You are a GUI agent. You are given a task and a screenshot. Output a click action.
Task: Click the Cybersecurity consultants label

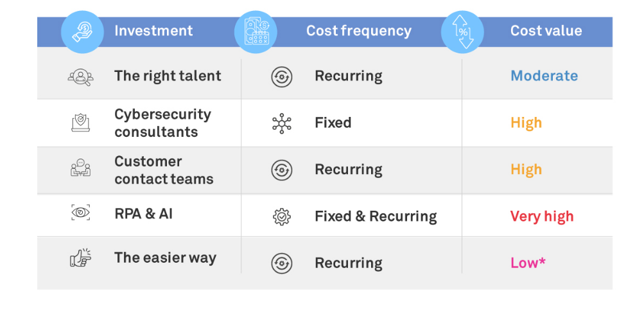coord(162,123)
